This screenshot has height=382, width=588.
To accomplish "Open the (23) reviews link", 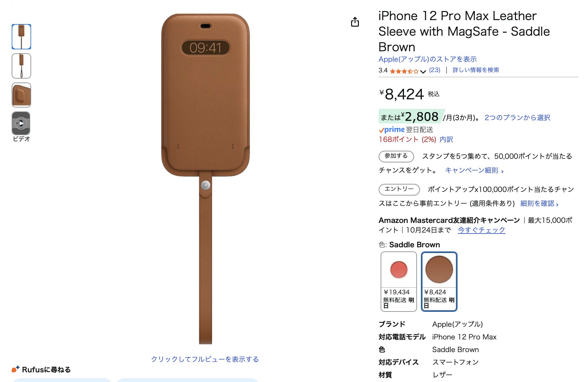I will coord(435,70).
